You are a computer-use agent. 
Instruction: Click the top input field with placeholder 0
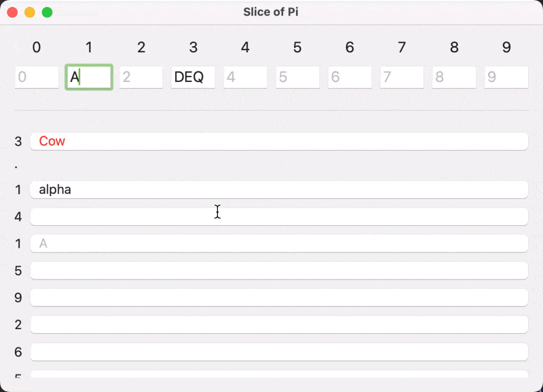click(x=37, y=77)
